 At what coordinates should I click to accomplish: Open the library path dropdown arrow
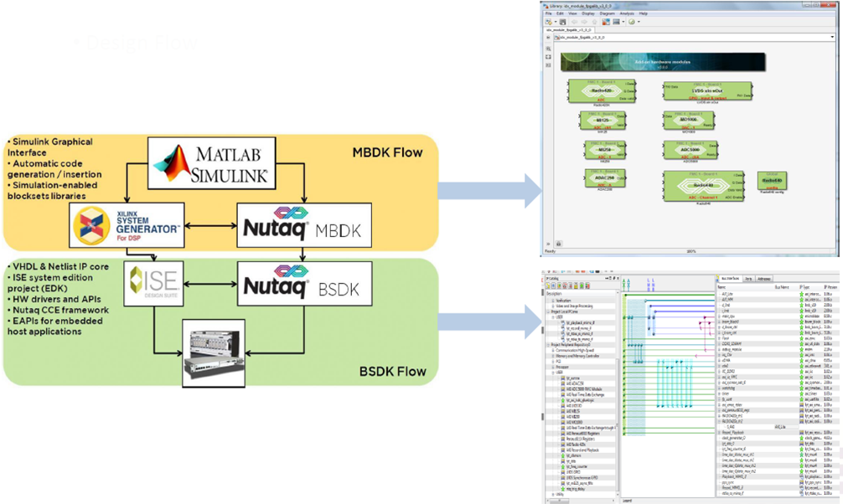click(x=832, y=38)
